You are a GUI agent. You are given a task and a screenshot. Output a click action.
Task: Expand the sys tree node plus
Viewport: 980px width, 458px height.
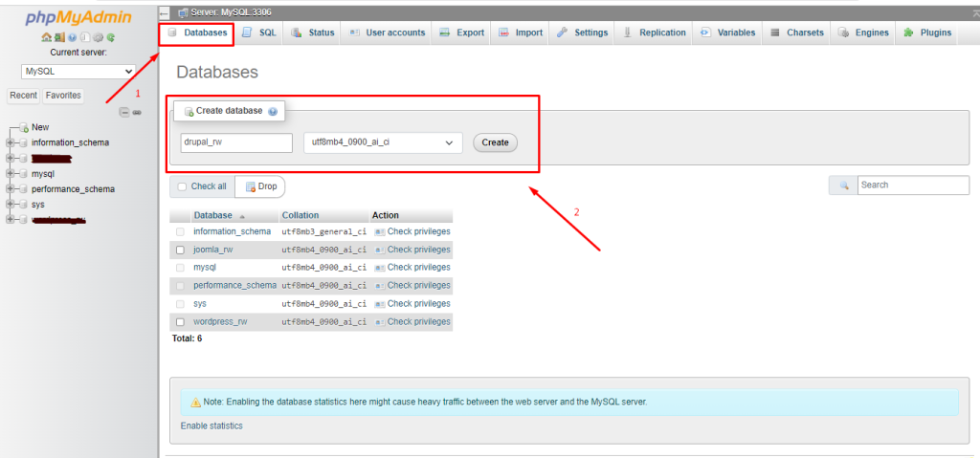pos(10,205)
